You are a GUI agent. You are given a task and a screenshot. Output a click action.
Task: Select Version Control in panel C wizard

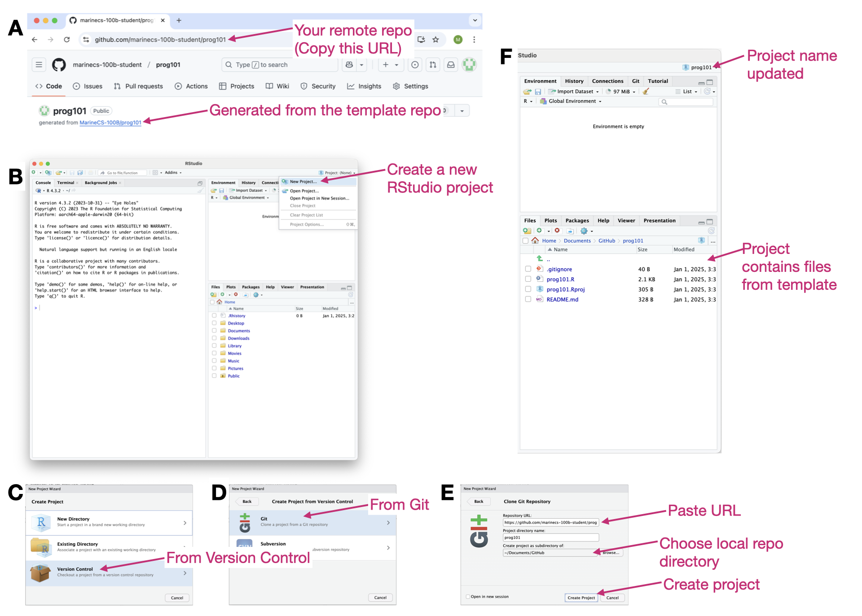point(109,573)
